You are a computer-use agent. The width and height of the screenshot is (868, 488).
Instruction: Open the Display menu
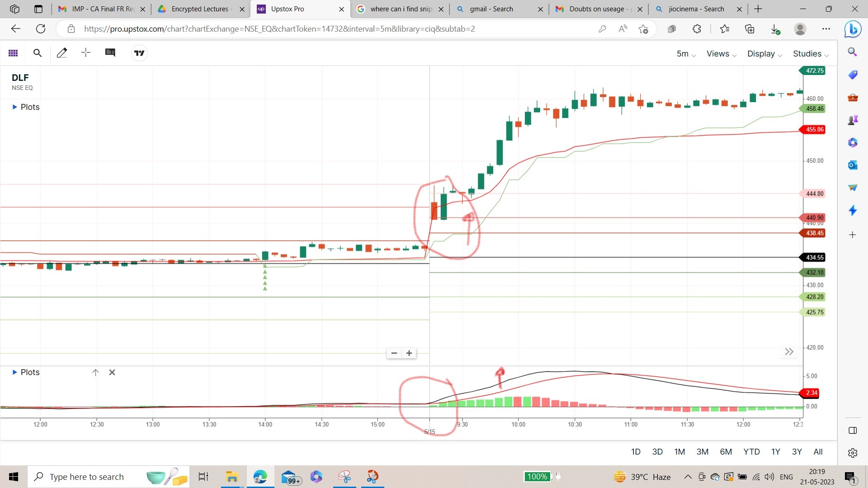(x=764, y=53)
